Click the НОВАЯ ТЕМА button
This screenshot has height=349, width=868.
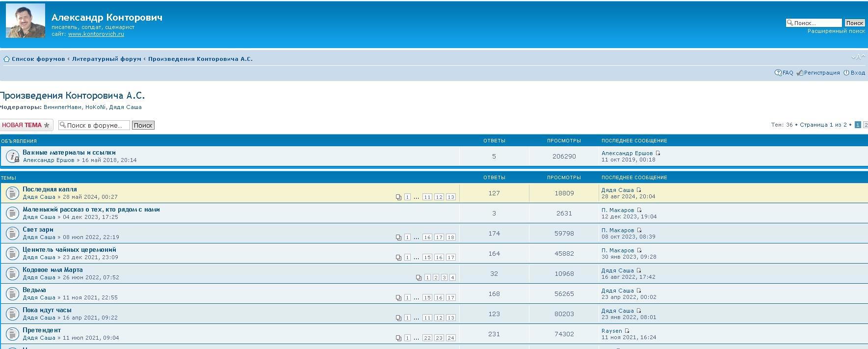pos(26,125)
